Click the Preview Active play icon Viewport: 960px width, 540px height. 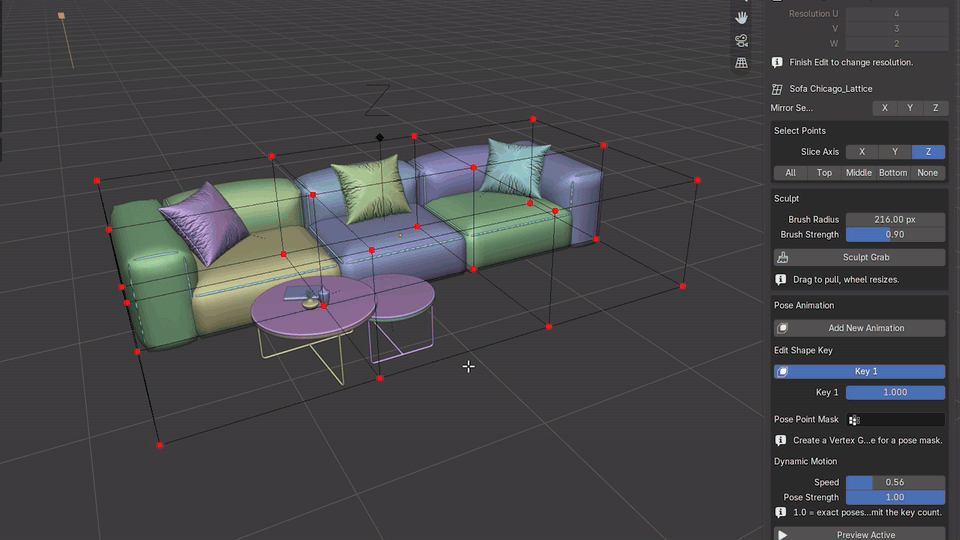point(782,534)
